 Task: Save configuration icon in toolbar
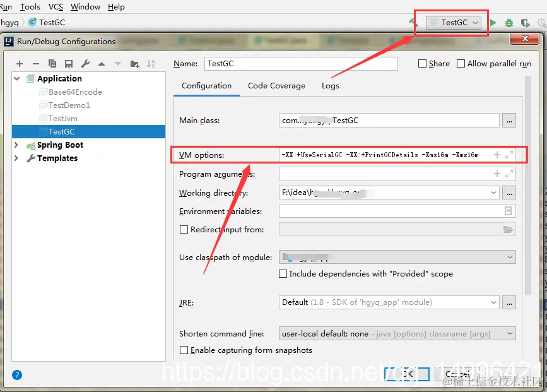(69, 64)
